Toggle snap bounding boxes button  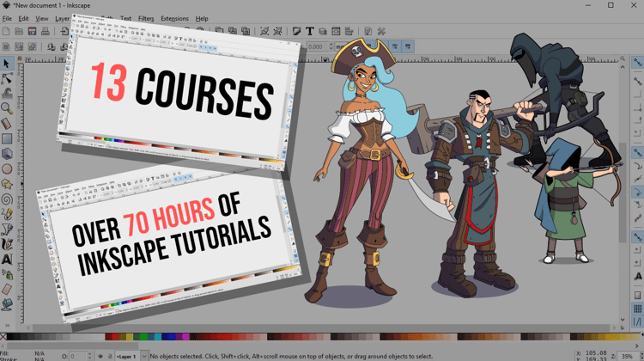(637, 82)
